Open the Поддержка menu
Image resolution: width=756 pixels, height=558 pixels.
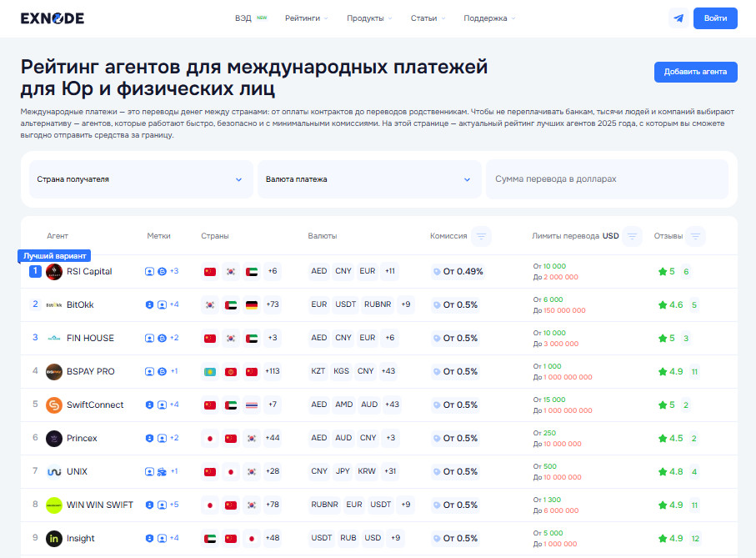[489, 18]
